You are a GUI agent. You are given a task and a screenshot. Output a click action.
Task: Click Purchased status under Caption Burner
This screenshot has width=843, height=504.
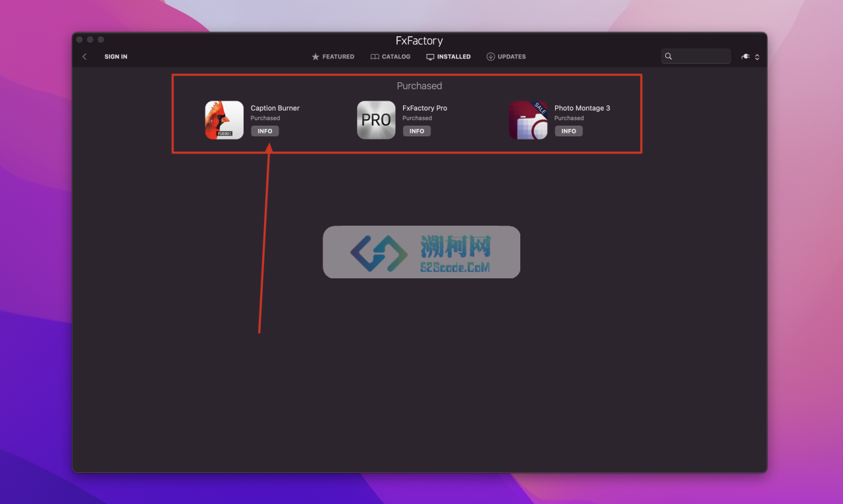pyautogui.click(x=265, y=118)
